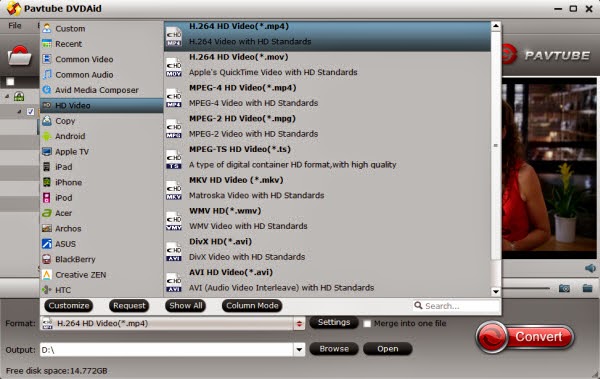
Task: Open snapshot folder icon below preview
Action: (x=587, y=288)
